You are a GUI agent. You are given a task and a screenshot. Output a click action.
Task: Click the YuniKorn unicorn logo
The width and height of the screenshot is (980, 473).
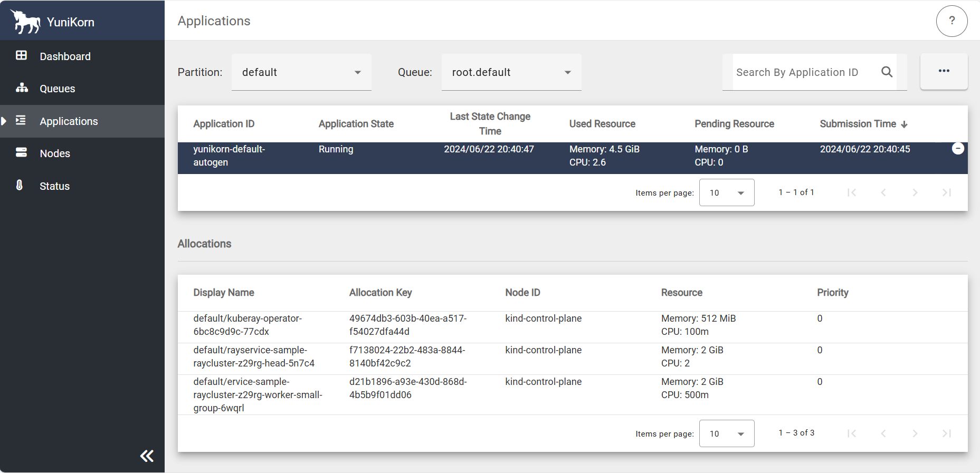pyautogui.click(x=25, y=22)
